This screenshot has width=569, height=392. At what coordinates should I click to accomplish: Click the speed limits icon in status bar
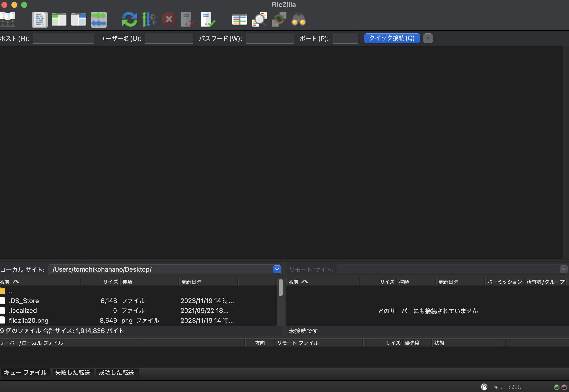[484, 387]
